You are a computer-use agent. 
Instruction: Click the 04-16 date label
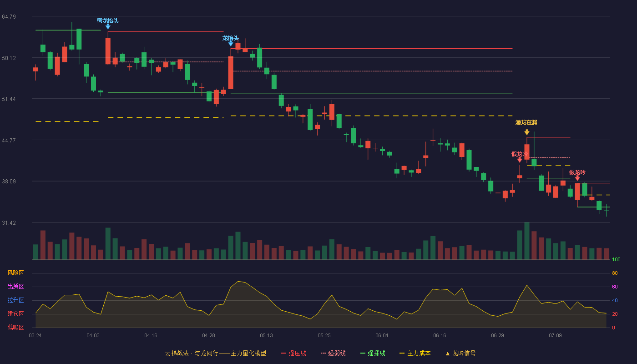(x=151, y=335)
